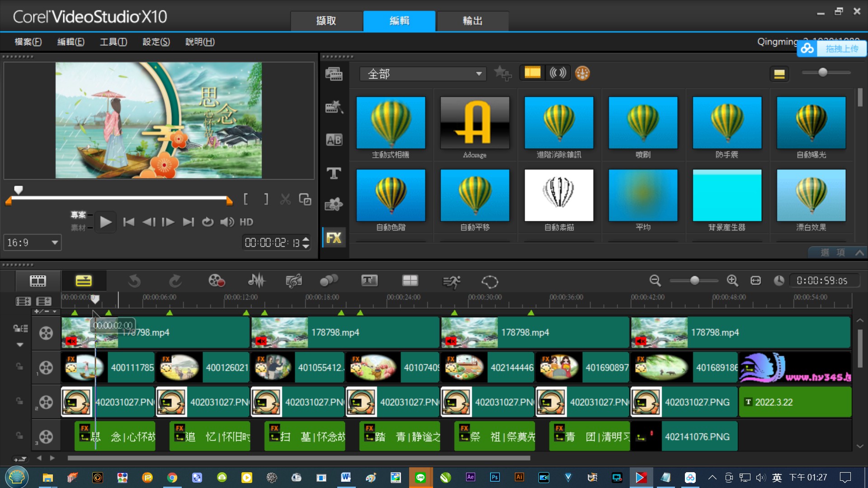
Task: Open the 16:9 aspect ratio dropdown
Action: pos(33,243)
